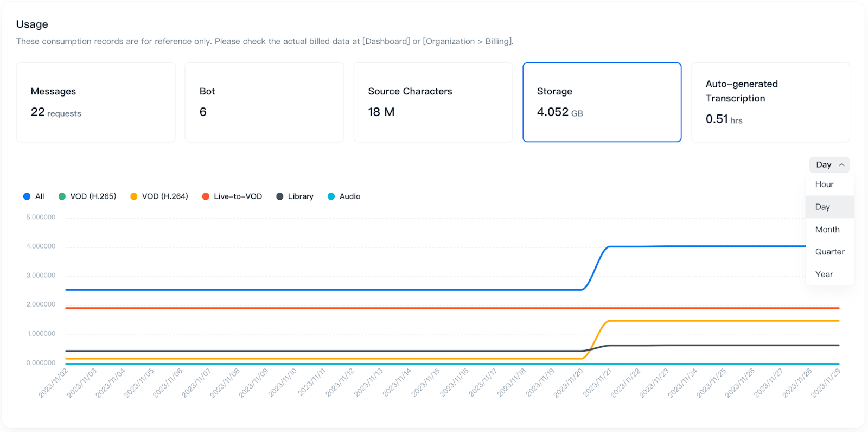Choose Day option in interval list

822,207
